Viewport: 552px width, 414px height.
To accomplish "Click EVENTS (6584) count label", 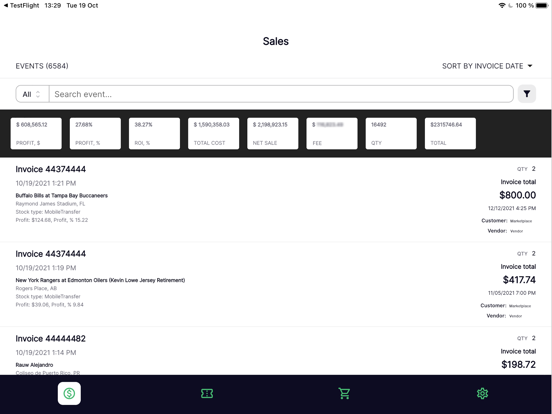I will click(x=42, y=66).
